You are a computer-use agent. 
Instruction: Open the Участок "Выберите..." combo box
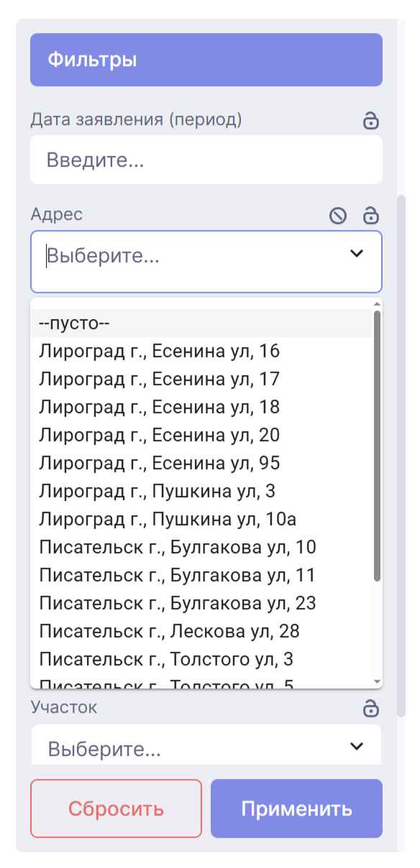point(205,748)
